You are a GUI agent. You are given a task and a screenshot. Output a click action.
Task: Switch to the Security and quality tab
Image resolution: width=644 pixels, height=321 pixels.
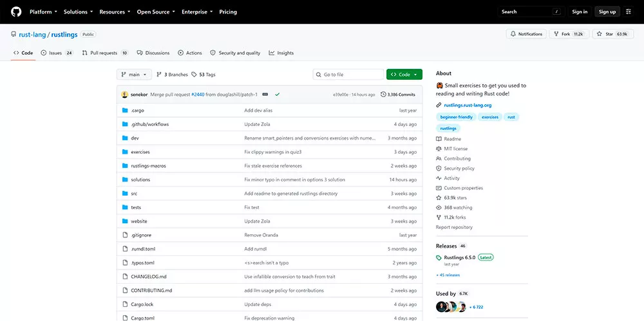tap(235, 53)
